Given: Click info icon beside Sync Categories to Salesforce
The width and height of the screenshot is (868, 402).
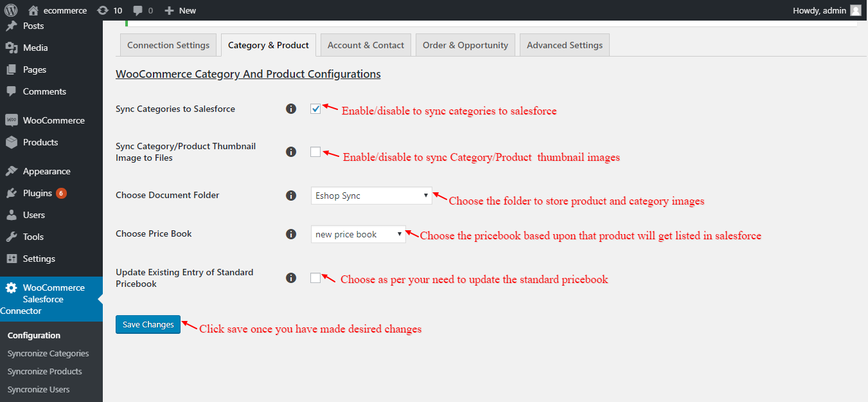Looking at the screenshot, I should pos(291,109).
